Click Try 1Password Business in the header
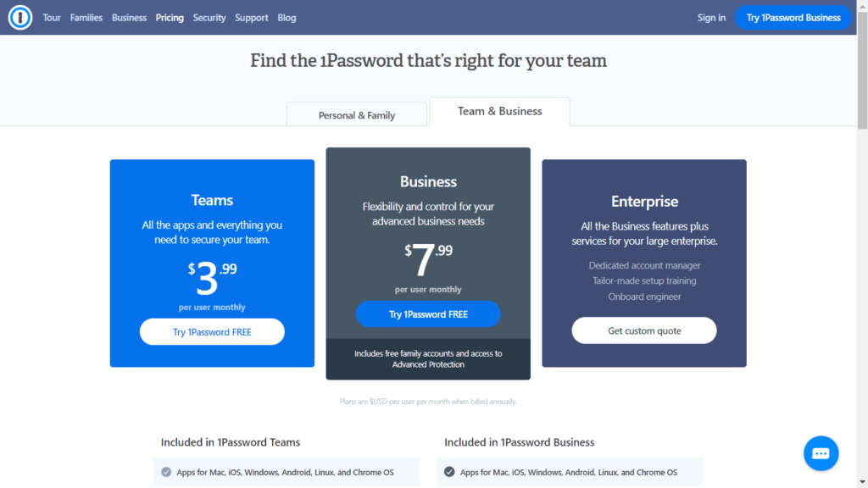This screenshot has height=488, width=868. pyautogui.click(x=793, y=17)
